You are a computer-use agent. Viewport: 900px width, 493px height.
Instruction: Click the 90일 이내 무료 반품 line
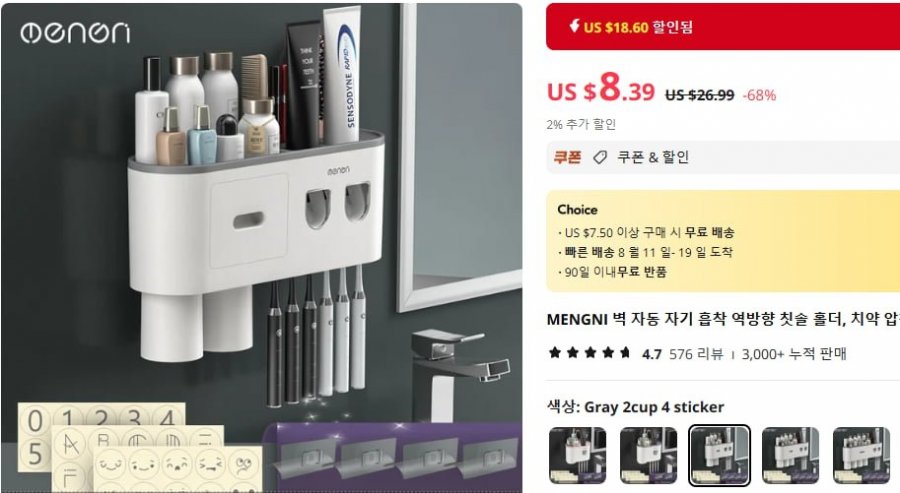pos(616,272)
